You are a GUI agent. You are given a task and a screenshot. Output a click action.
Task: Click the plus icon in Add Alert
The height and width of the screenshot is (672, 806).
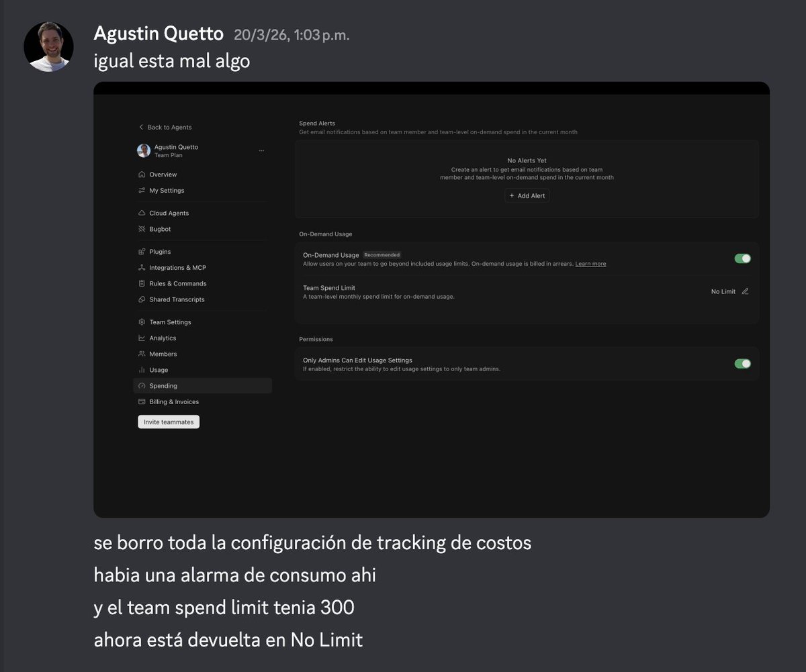(x=512, y=196)
